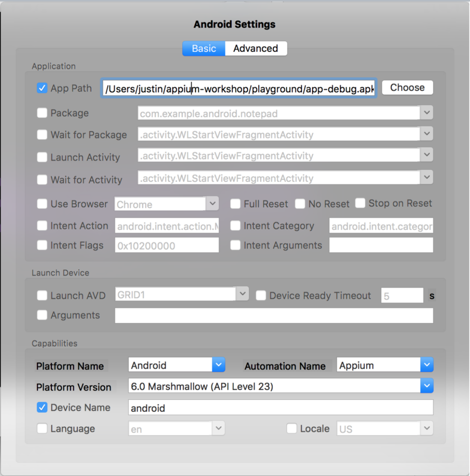Expand the Package dropdown arrow
This screenshot has height=476, width=470.
tap(427, 113)
